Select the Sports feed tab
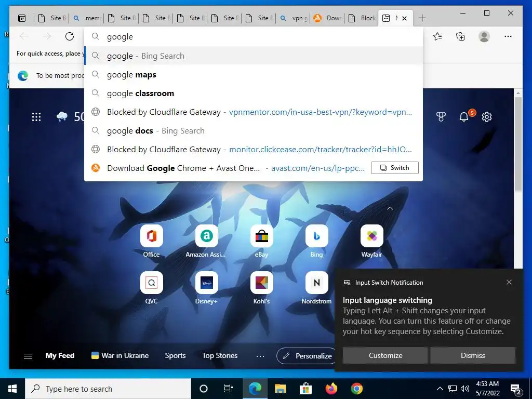This screenshot has width=532, height=399. [x=175, y=355]
